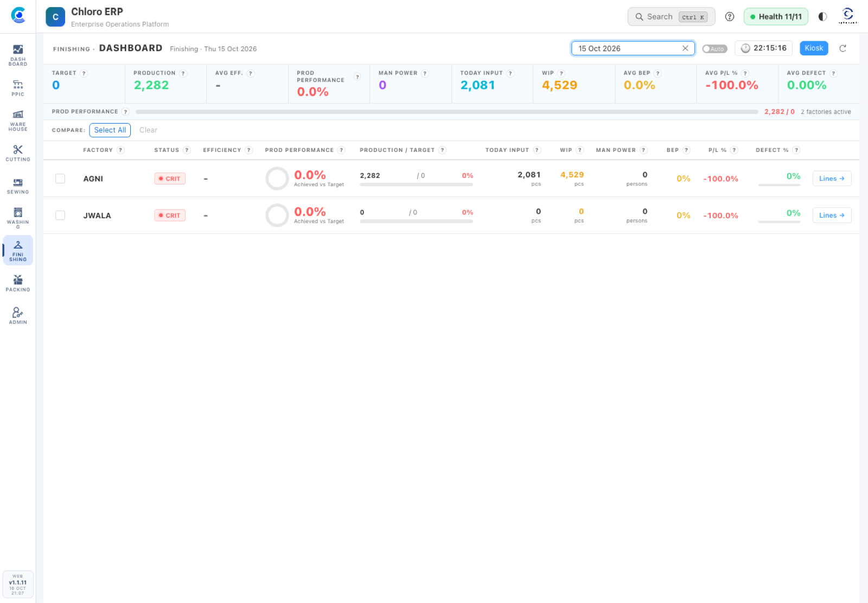Open the Health 11/11 status indicator
This screenshot has width=868, height=603.
pyautogui.click(x=776, y=17)
